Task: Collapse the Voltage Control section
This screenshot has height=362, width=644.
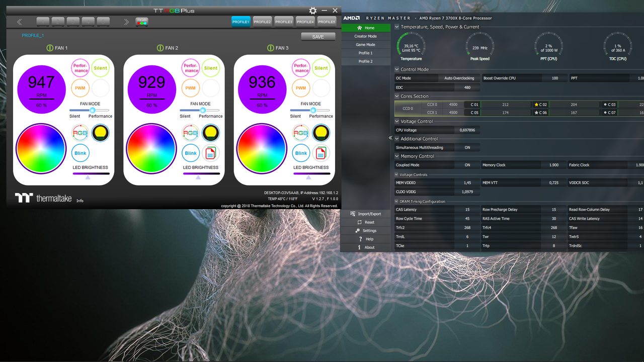Action: point(397,121)
